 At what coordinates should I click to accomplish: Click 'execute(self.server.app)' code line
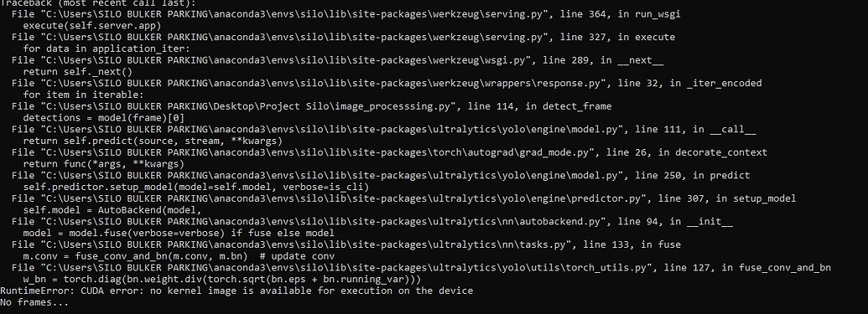click(92, 25)
